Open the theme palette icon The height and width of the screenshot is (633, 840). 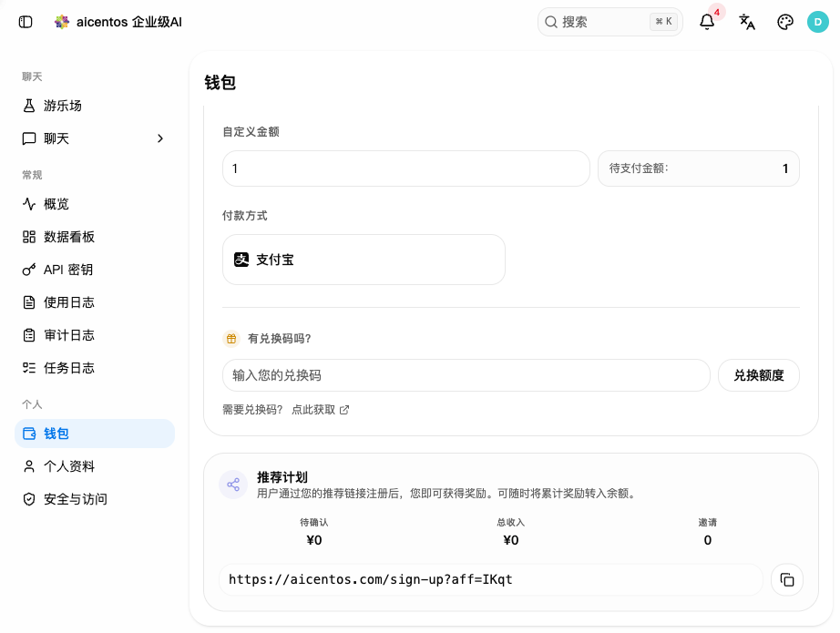point(784,22)
